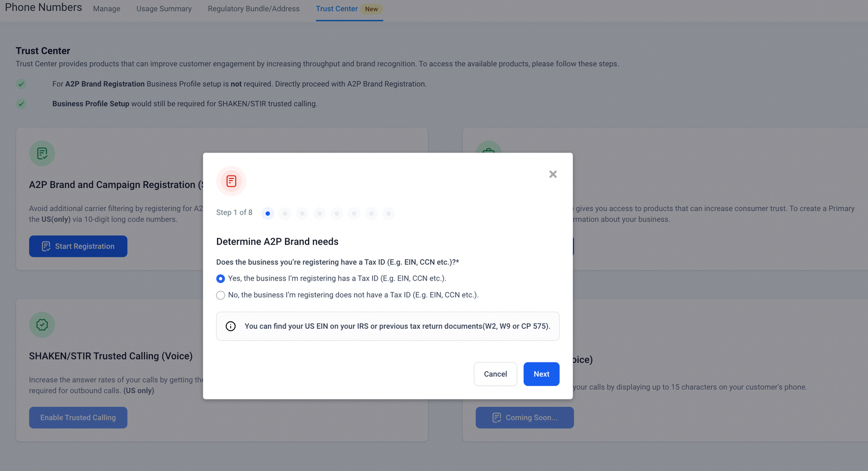
Task: Open the Manage tab
Action: (107, 9)
